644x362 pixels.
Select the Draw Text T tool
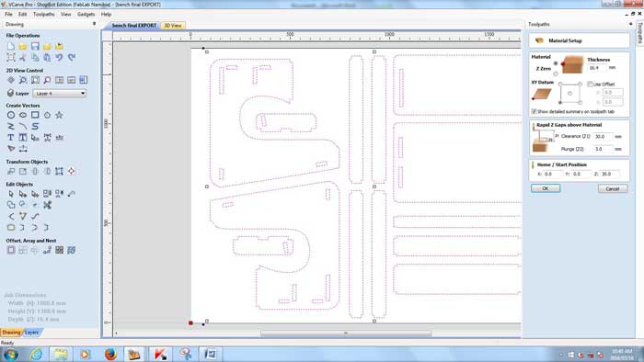pos(11,138)
